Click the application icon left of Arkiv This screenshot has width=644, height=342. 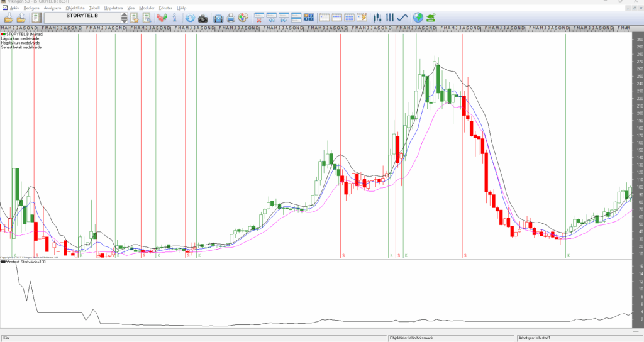tap(4, 8)
